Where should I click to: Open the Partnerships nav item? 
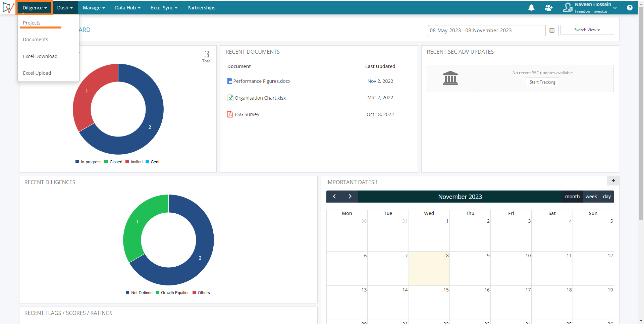(201, 8)
